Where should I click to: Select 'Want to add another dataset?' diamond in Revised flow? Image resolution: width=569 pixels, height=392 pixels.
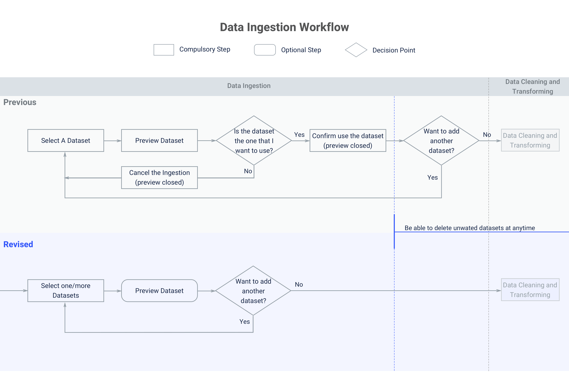coord(253,291)
